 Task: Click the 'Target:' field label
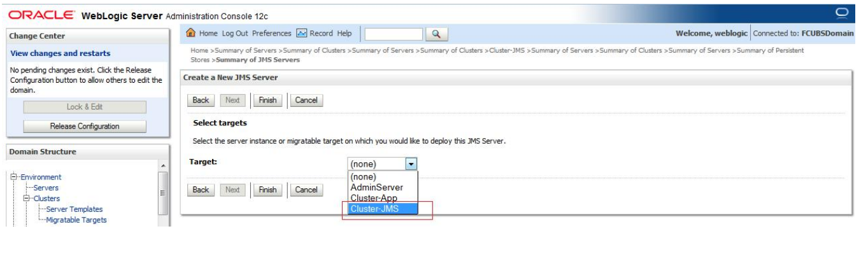coord(203,162)
